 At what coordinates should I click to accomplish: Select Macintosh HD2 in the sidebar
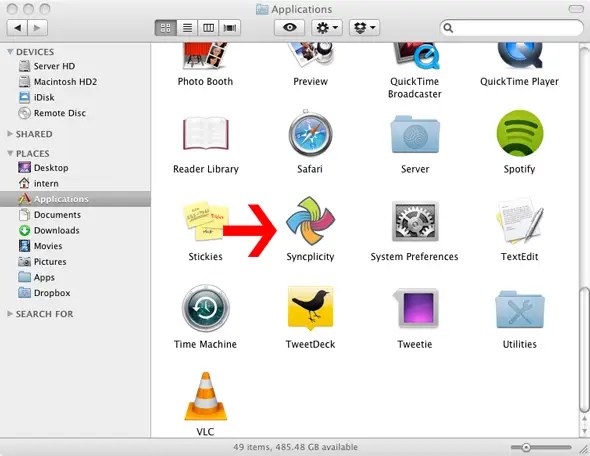pyautogui.click(x=75, y=82)
